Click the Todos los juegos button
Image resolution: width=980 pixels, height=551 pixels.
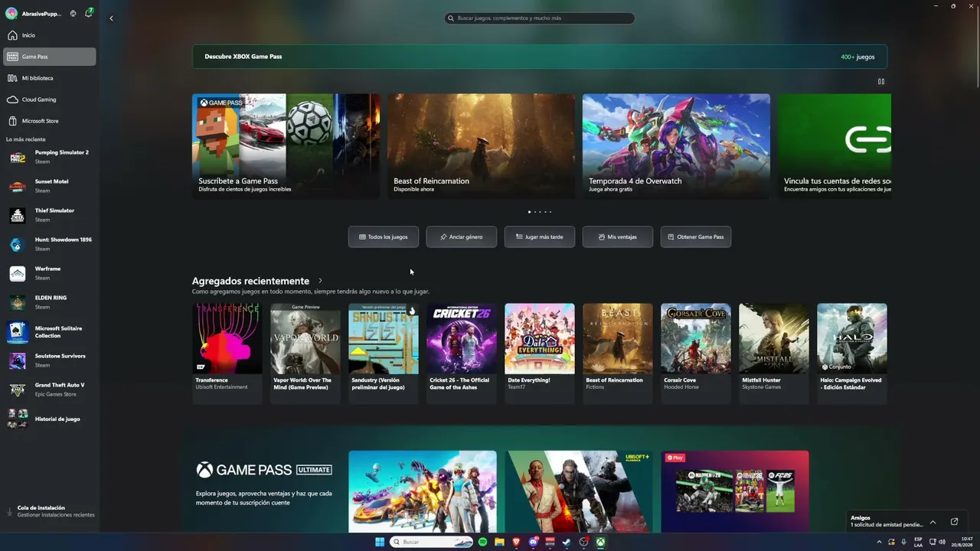384,236
